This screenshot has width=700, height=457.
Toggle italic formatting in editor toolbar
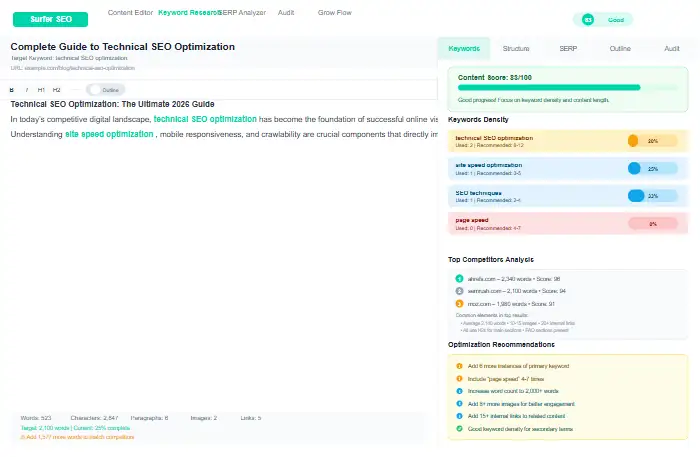tap(27, 90)
